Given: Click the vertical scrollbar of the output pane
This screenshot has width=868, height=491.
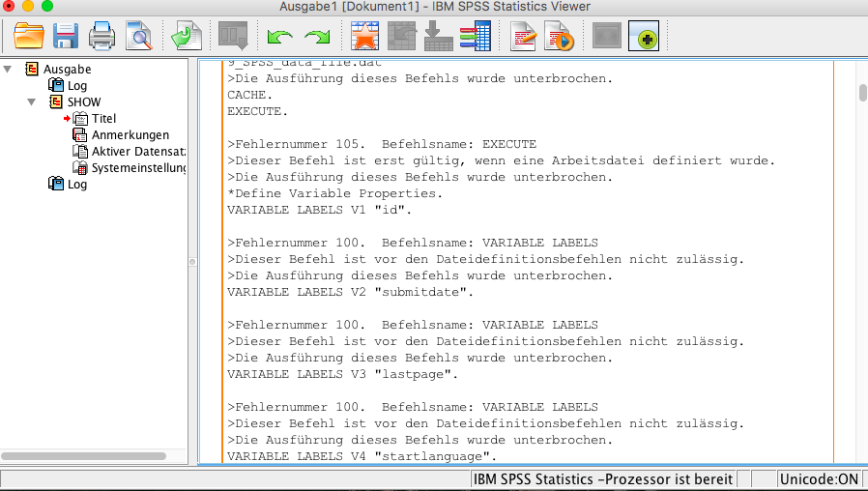Looking at the screenshot, I should coord(862,92).
